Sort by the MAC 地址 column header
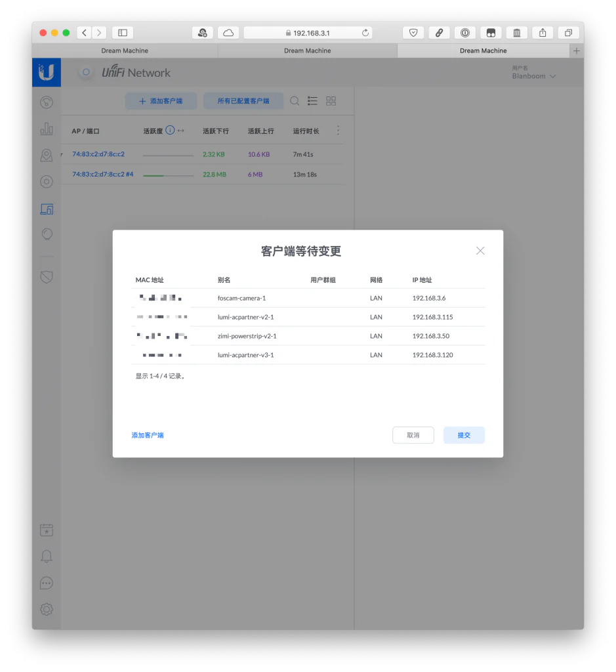 pyautogui.click(x=150, y=280)
